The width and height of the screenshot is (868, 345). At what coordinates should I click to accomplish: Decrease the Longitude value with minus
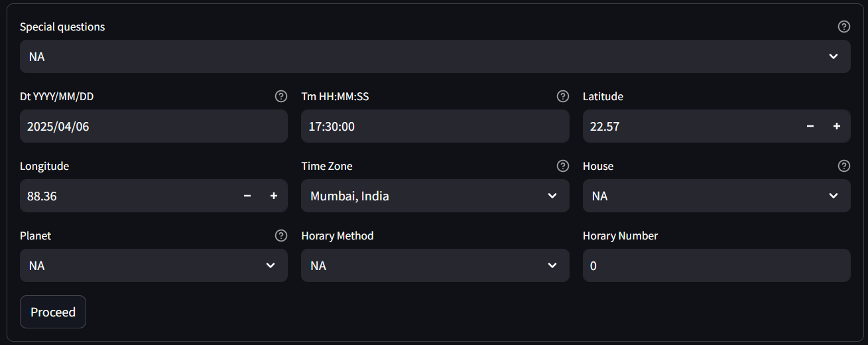(247, 196)
